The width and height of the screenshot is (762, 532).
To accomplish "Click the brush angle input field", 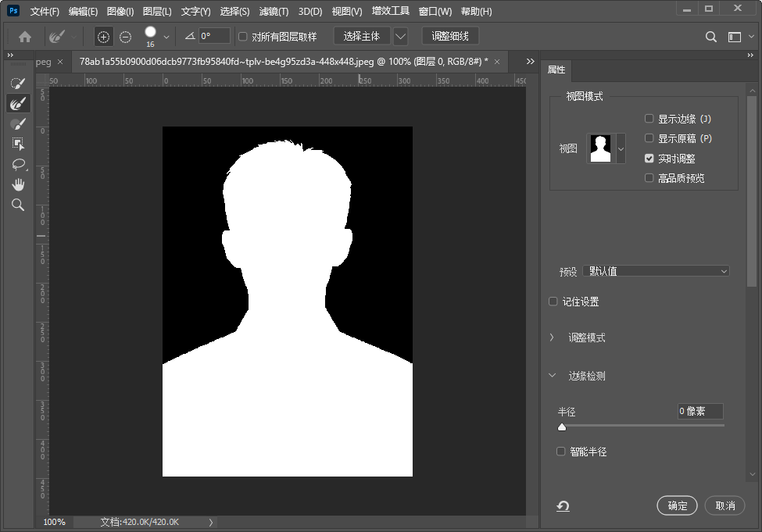I will pyautogui.click(x=214, y=36).
